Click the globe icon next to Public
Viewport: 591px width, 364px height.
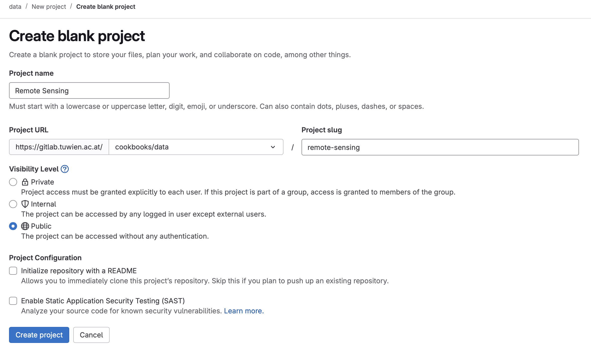click(25, 226)
